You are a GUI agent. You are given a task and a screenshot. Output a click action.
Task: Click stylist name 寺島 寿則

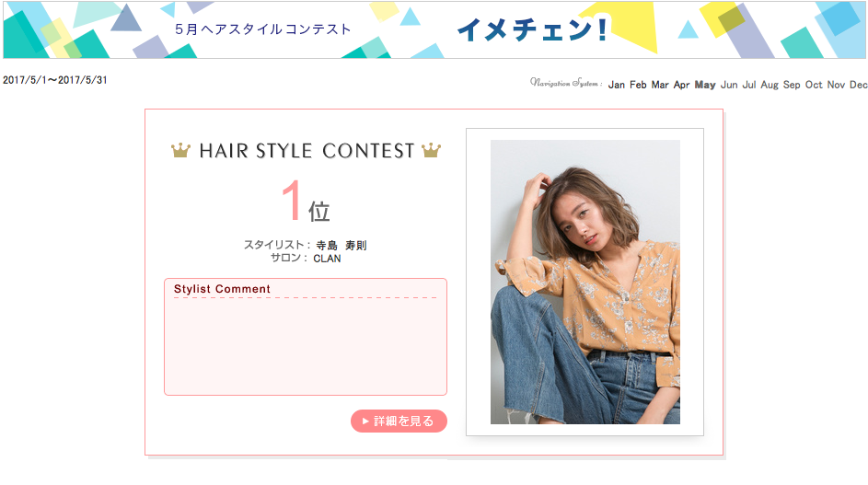(341, 246)
